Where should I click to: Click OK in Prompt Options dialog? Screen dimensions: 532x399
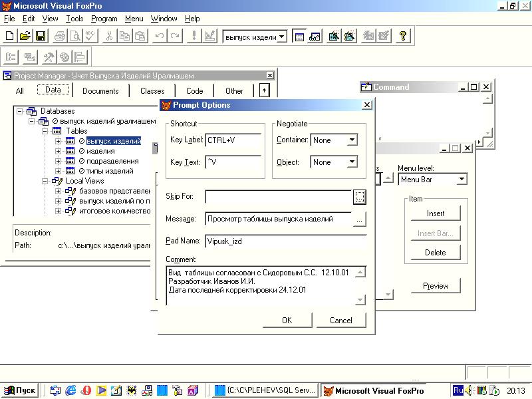(287, 321)
